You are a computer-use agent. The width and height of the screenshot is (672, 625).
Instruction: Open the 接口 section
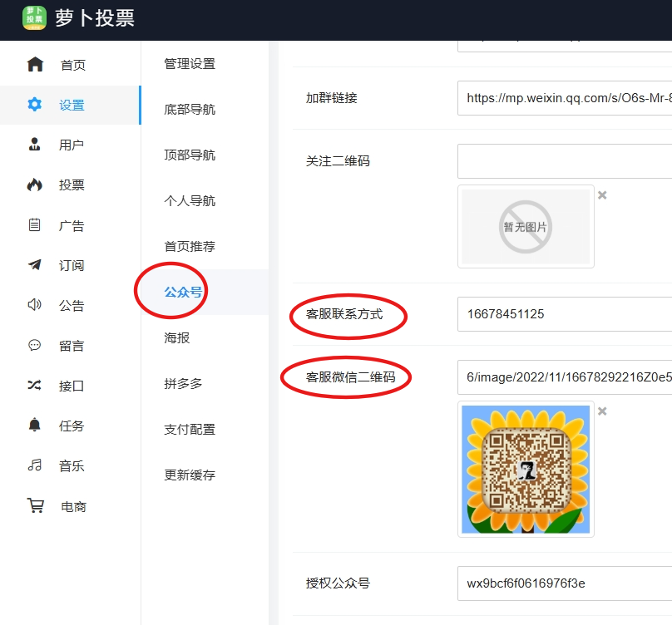72,386
